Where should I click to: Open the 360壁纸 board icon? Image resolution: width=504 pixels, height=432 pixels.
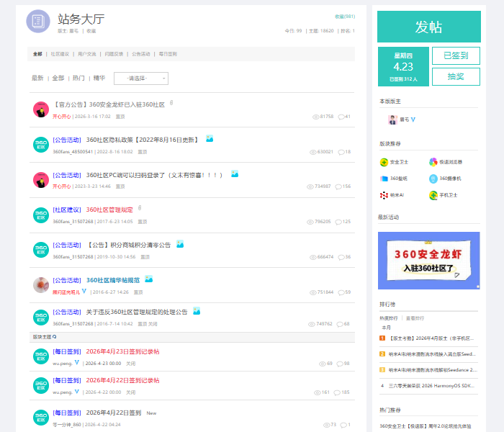tap(384, 179)
